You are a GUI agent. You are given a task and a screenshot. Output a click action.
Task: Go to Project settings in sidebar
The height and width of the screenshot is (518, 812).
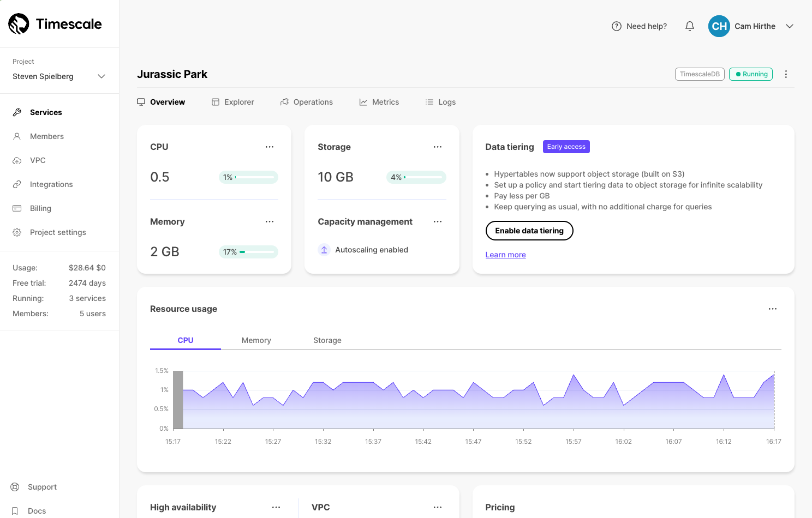[58, 232]
